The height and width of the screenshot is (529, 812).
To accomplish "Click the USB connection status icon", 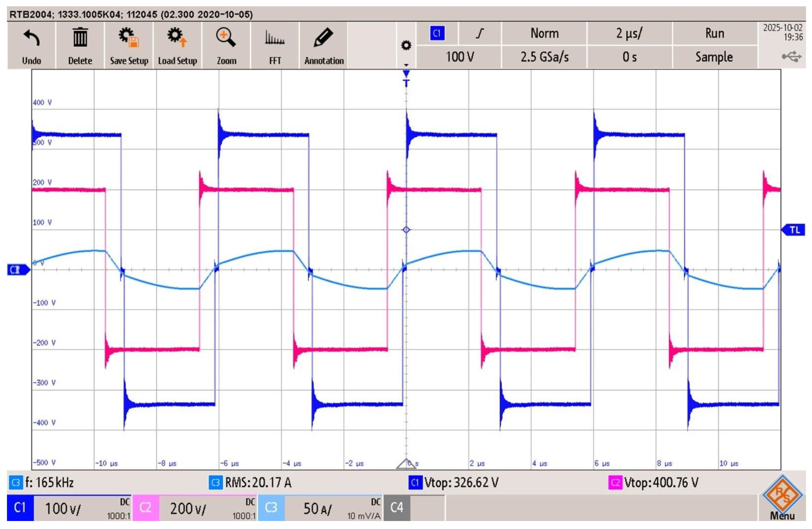I will point(792,57).
